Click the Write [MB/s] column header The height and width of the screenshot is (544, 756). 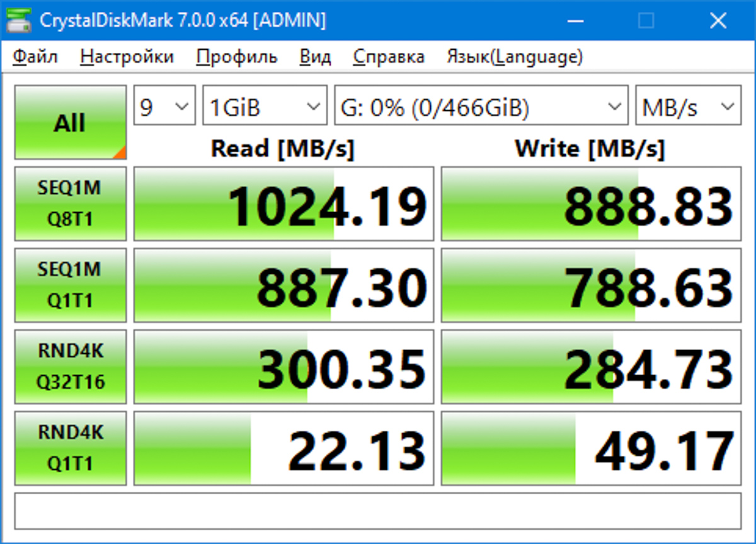tap(590, 149)
